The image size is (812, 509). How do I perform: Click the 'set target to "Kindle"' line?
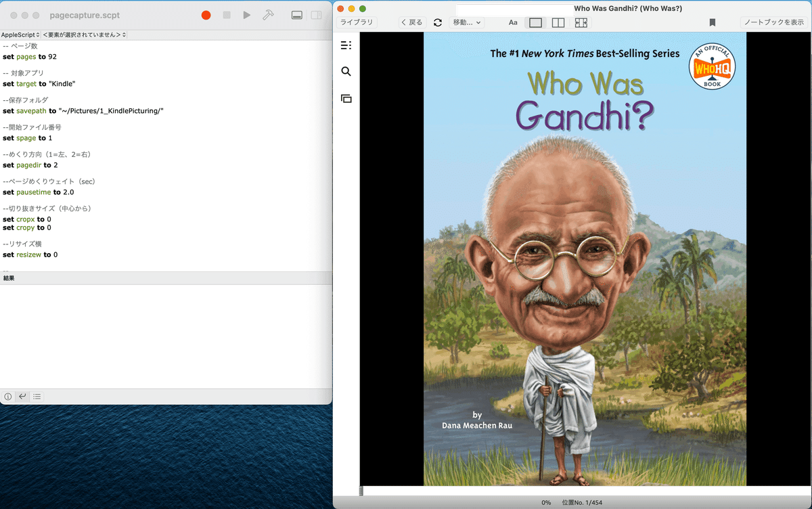39,84
